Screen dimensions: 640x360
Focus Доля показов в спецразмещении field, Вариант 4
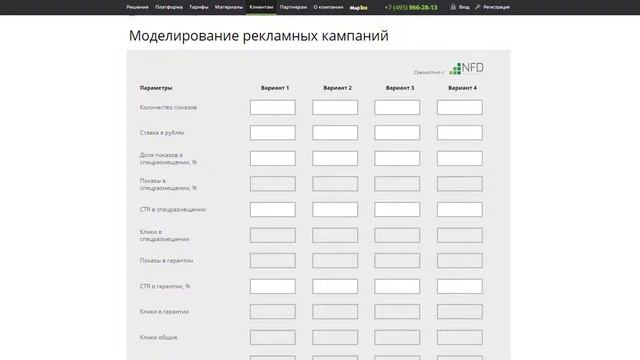tap(460, 158)
